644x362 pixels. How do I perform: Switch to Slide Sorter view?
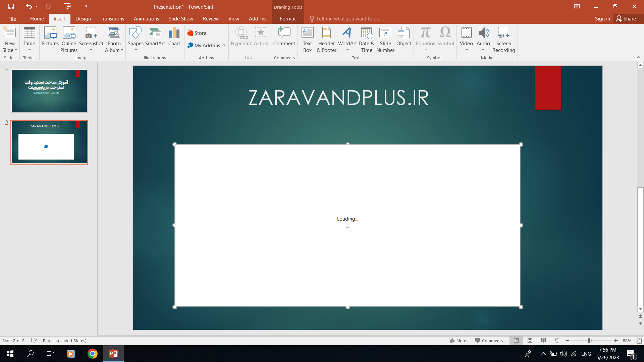[530, 341]
